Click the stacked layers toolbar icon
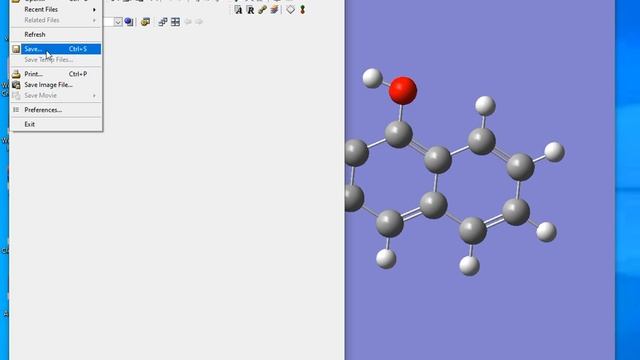Screen dimensions: 640x360 tap(274, 9)
